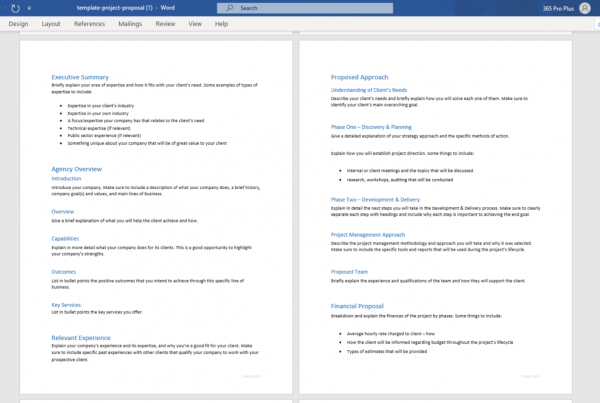Switch to the Layout tab
The image size is (600, 403).
click(x=51, y=24)
